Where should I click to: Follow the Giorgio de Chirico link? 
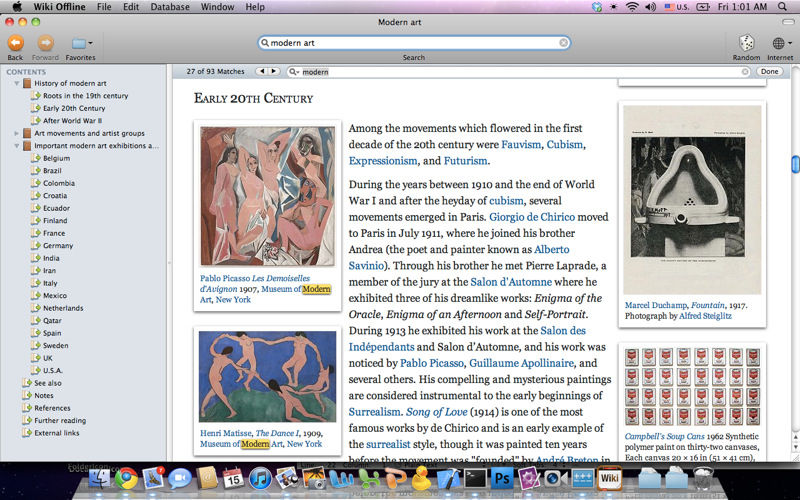[532, 217]
